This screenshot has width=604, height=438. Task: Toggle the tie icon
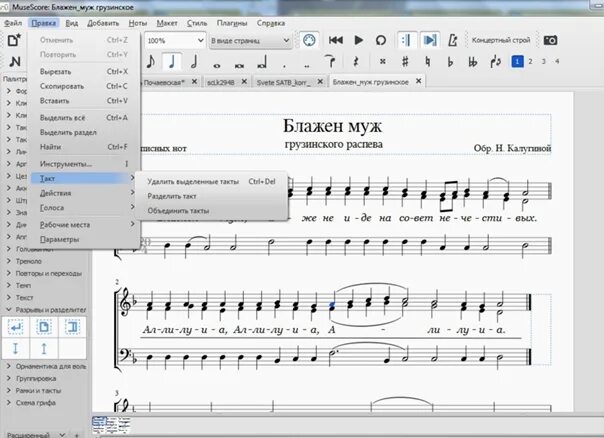(330, 62)
